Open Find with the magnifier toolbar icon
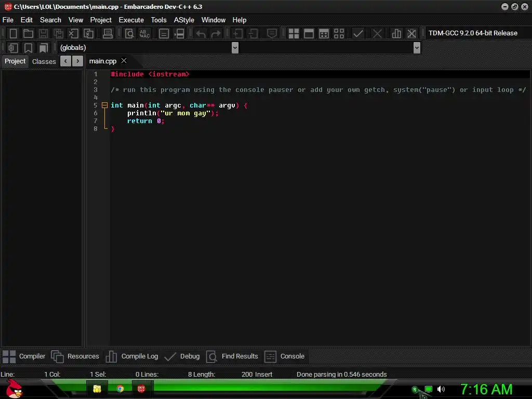532x399 pixels. (x=129, y=33)
